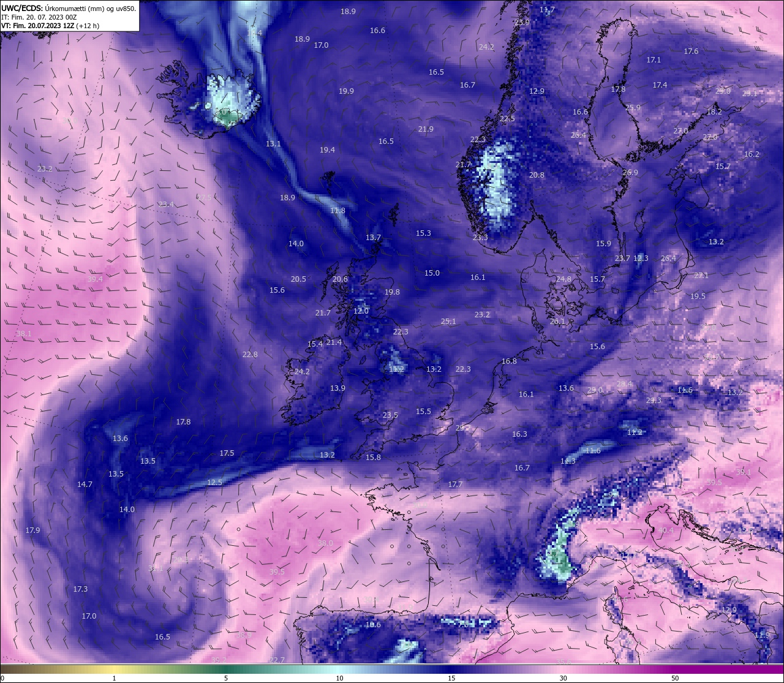The image size is (784, 683).
Task: Click the 17.7 value over northern France
Action: coord(455,485)
